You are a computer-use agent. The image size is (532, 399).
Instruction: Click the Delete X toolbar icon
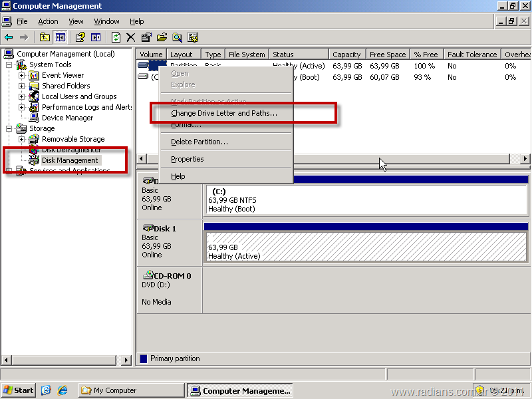tap(131, 37)
